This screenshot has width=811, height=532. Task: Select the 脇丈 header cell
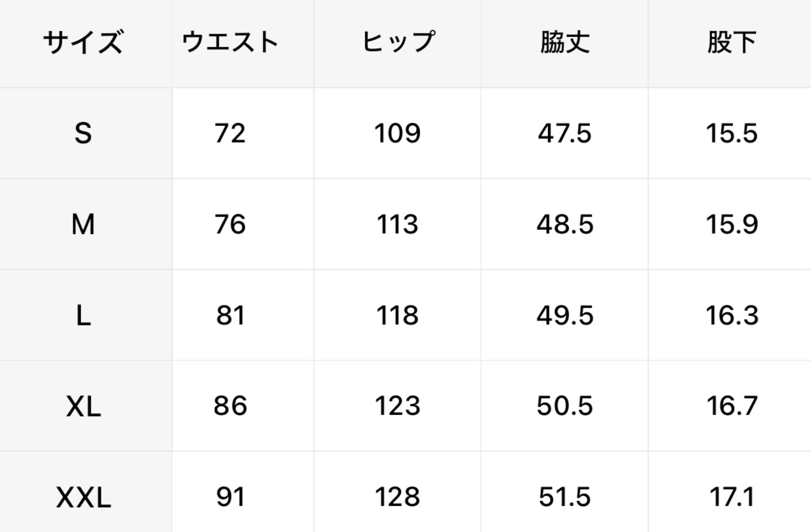point(565,42)
